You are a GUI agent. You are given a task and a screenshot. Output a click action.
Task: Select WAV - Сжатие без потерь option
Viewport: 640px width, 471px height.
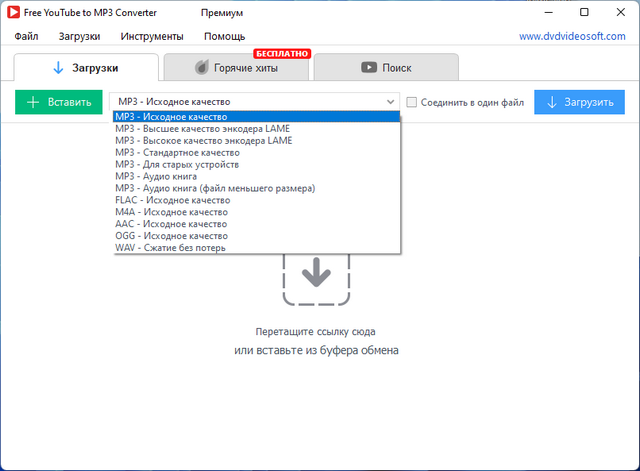(x=170, y=247)
